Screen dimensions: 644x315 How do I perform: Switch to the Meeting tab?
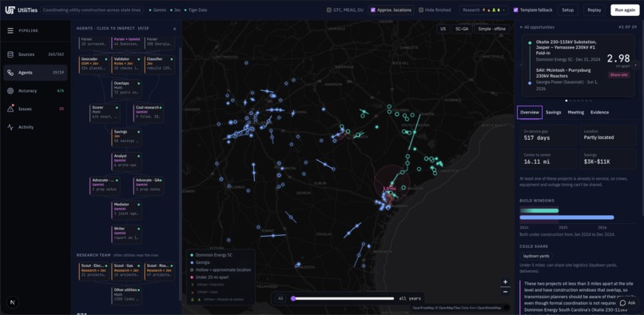576,112
